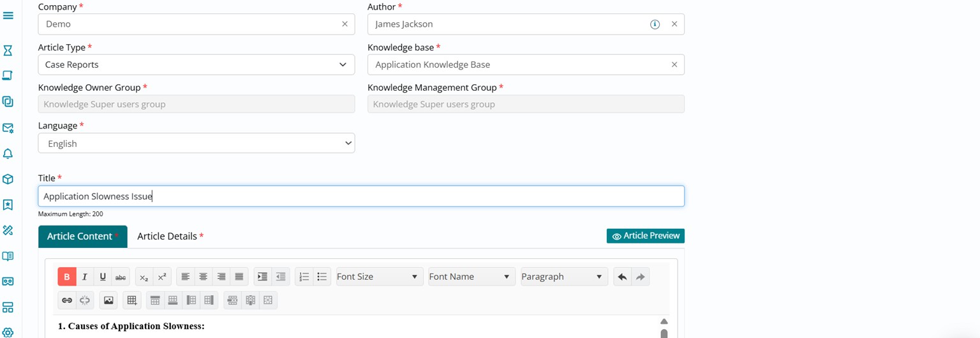Viewport: 980px width, 338px height.
Task: Insert a table
Action: coord(132,300)
